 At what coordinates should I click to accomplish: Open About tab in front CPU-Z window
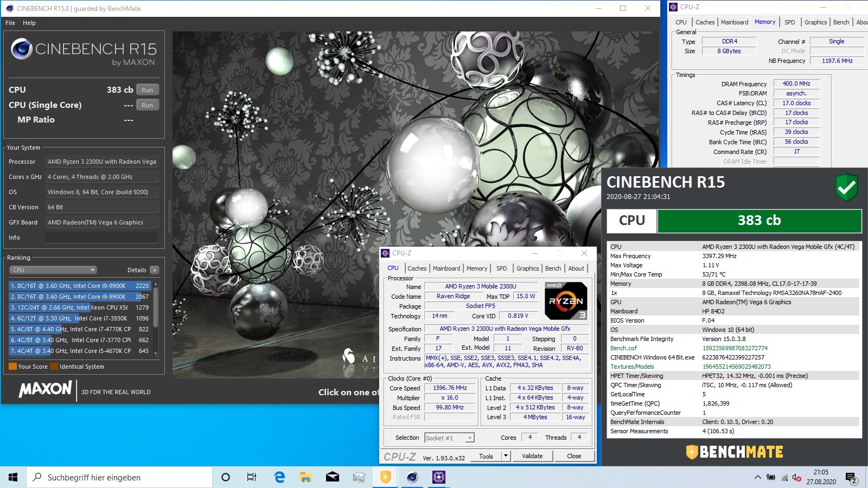click(x=576, y=268)
